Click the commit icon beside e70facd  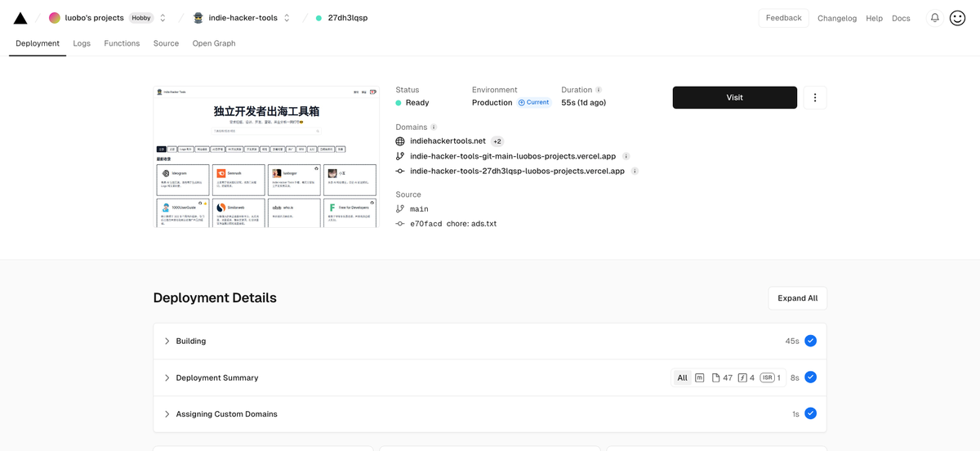400,224
